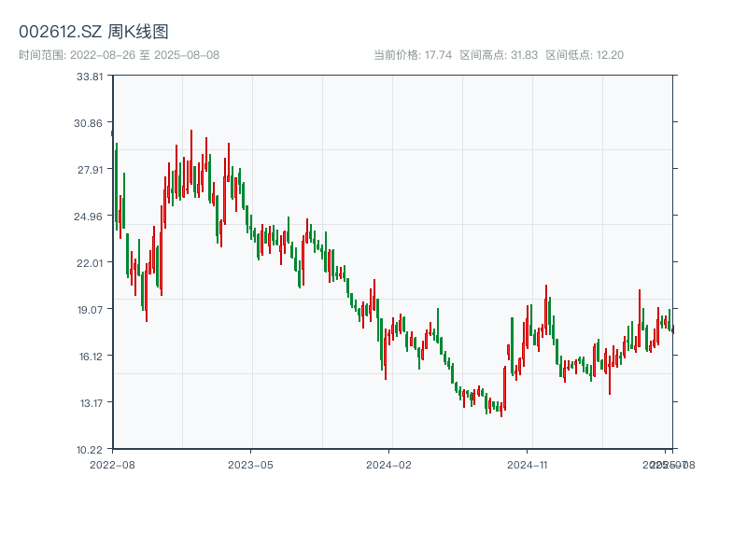Click the y-axis value 30.86

click(x=88, y=123)
